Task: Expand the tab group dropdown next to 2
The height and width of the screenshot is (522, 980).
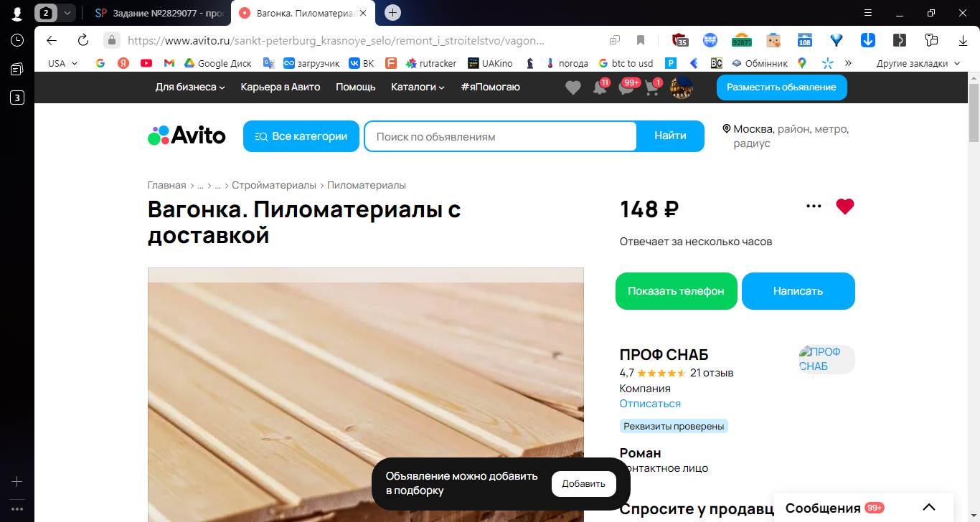Action: click(x=67, y=13)
